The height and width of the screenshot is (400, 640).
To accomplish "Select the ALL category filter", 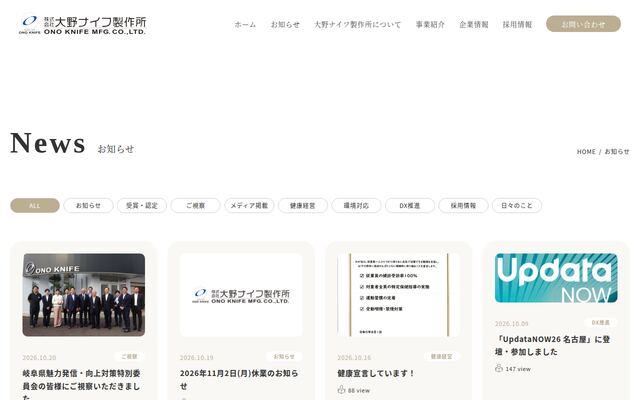I will click(x=35, y=205).
